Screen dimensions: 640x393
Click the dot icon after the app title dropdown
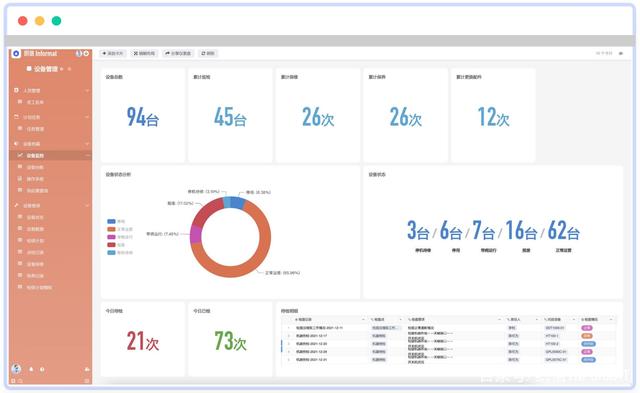coord(69,69)
